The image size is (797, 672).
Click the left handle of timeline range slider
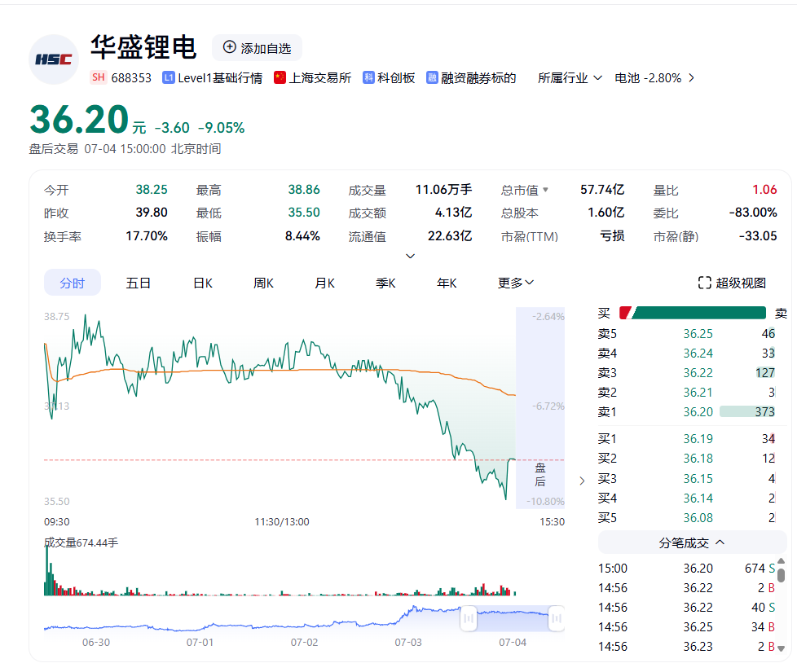pos(469,618)
